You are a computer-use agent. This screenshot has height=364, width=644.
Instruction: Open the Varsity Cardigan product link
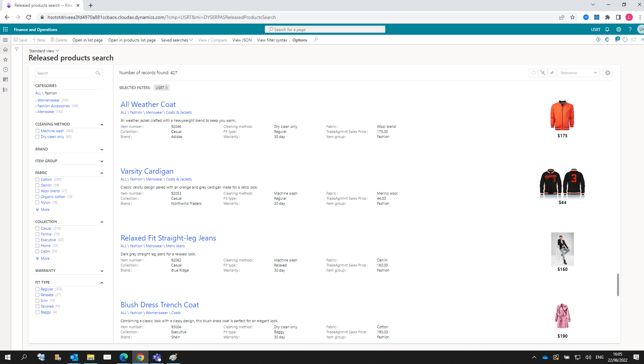[147, 171]
